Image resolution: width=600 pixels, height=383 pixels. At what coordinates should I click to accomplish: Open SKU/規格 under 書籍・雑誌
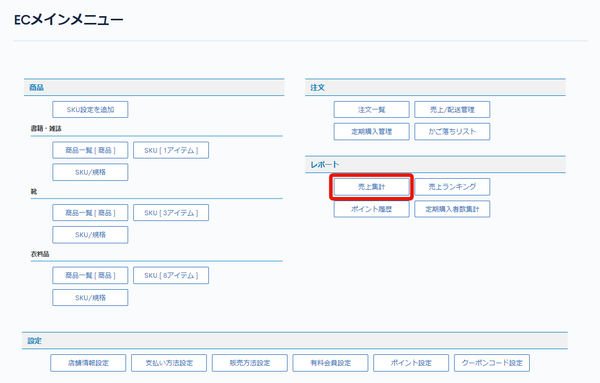[90, 172]
